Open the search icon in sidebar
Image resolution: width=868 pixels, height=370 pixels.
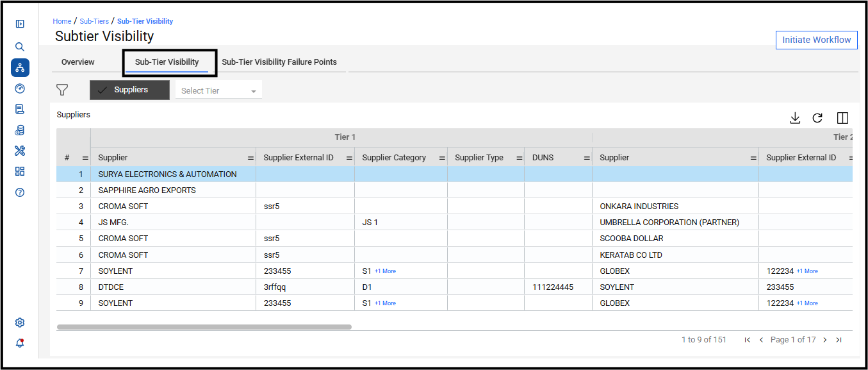pyautogui.click(x=20, y=47)
